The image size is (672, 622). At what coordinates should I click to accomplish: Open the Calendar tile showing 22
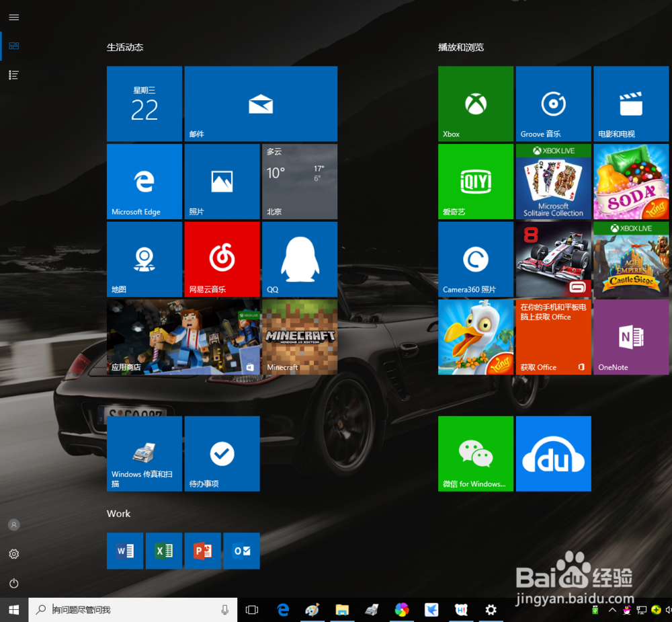tap(144, 104)
